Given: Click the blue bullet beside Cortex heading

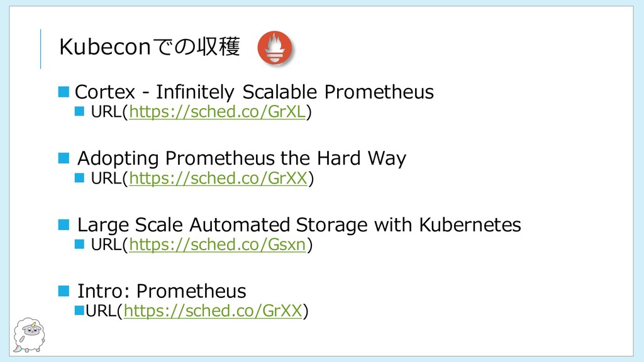Looking at the screenshot, I should point(64,92).
